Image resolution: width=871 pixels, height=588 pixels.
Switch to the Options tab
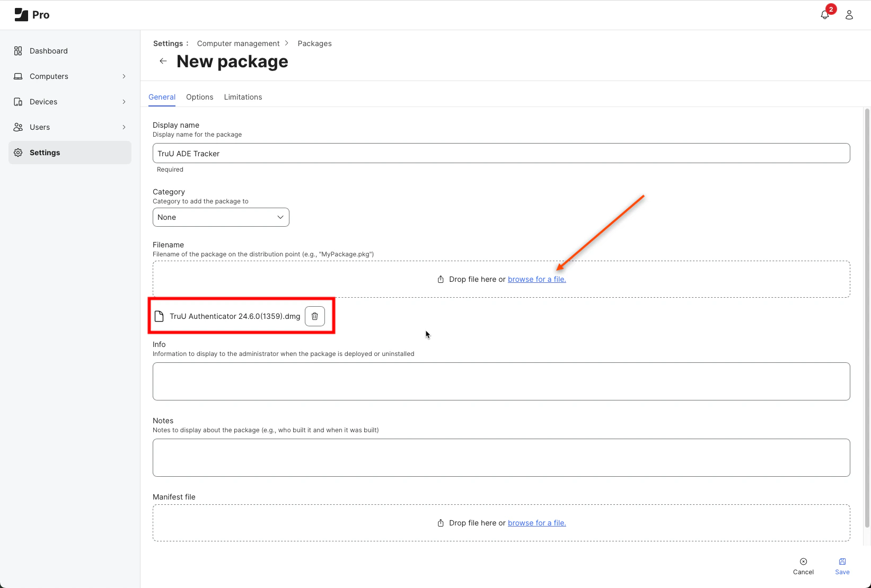pos(200,97)
